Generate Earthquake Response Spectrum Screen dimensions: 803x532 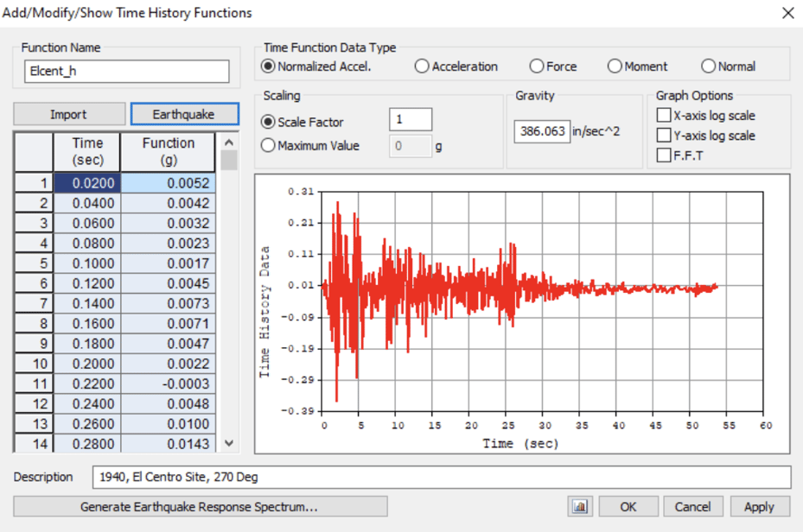(x=201, y=507)
